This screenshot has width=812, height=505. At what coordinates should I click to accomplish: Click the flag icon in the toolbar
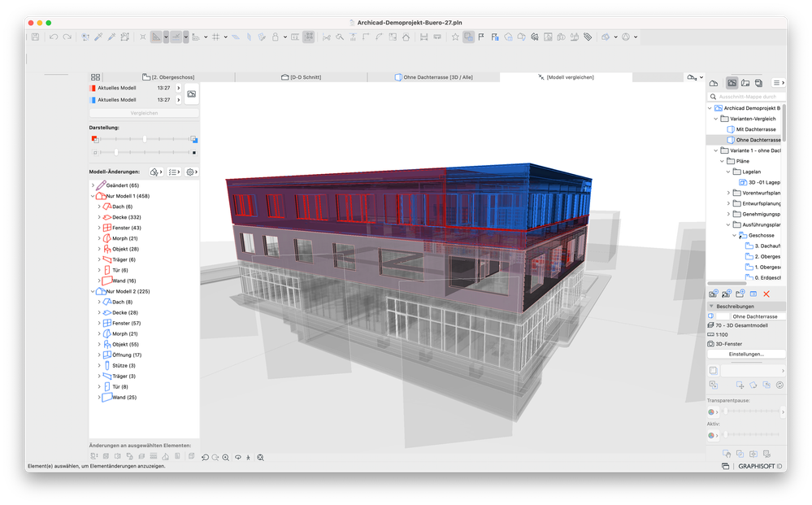click(481, 37)
